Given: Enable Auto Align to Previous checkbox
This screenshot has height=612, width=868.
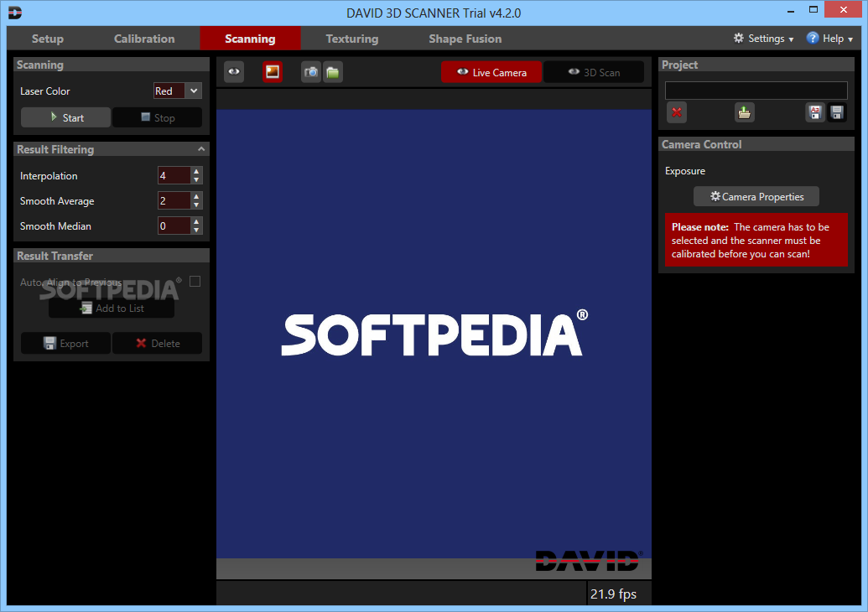Looking at the screenshot, I should click(195, 282).
